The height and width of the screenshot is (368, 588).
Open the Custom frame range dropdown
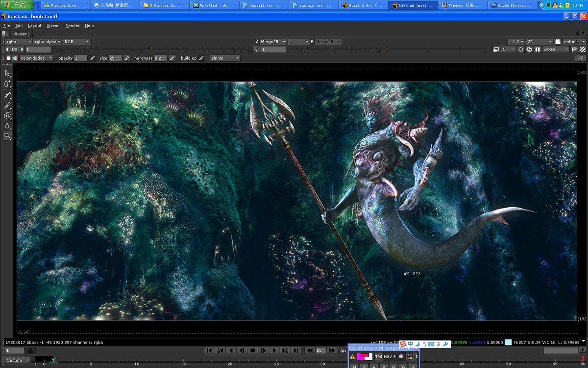click(x=18, y=360)
